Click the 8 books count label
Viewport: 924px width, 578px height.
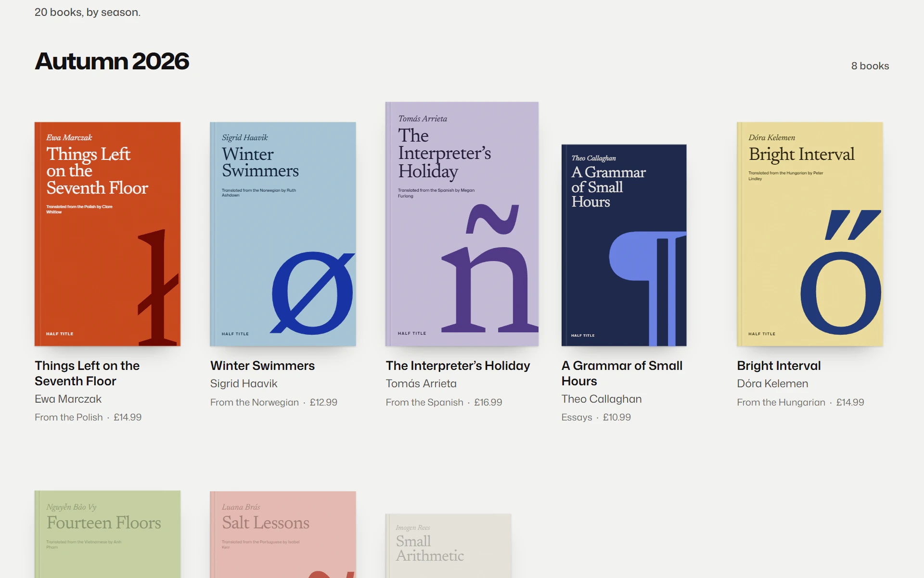(x=870, y=66)
